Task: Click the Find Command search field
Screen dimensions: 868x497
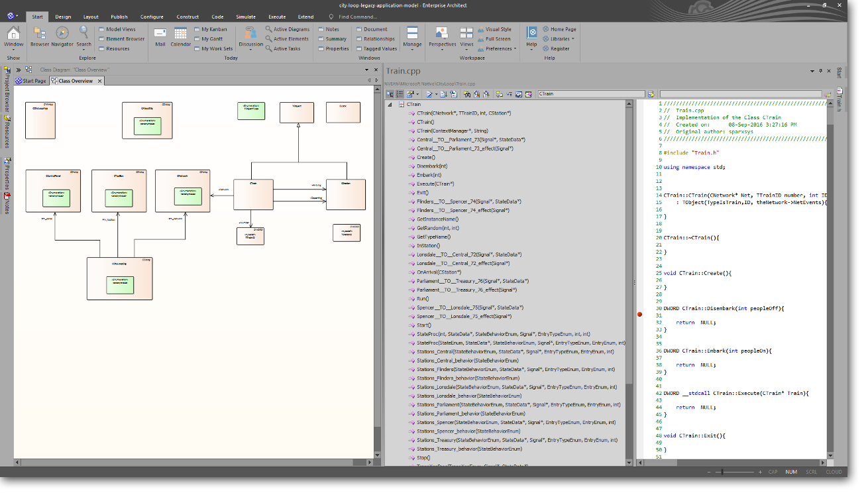Action: (358, 17)
